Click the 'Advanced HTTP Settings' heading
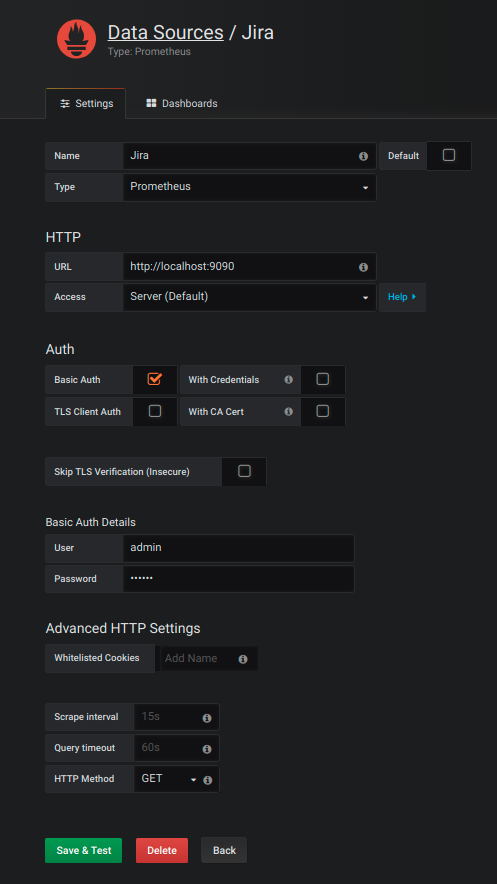The image size is (497, 884). [x=123, y=628]
